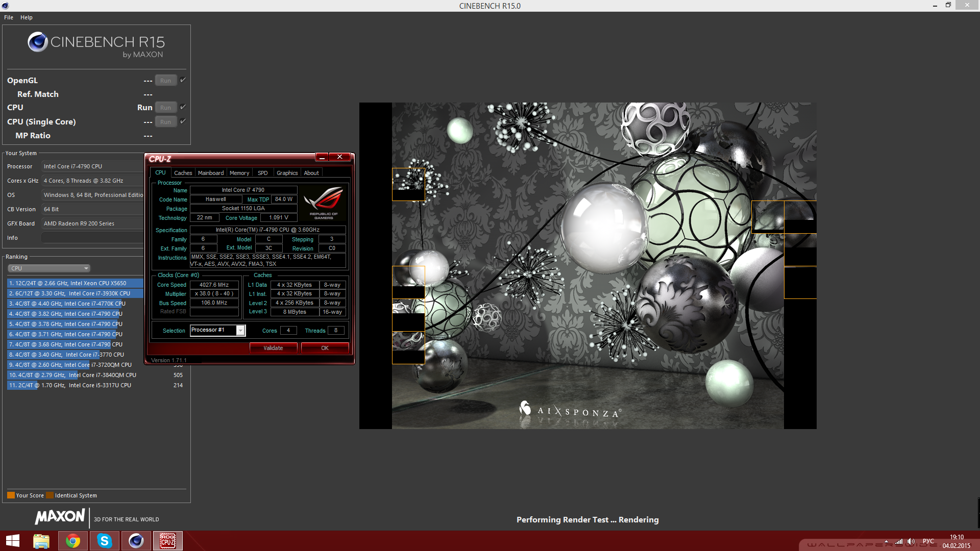Screen dimensions: 980x551
Task: Select ranking entry 4C/8T @ 3.78 GHz
Action: click(75, 324)
